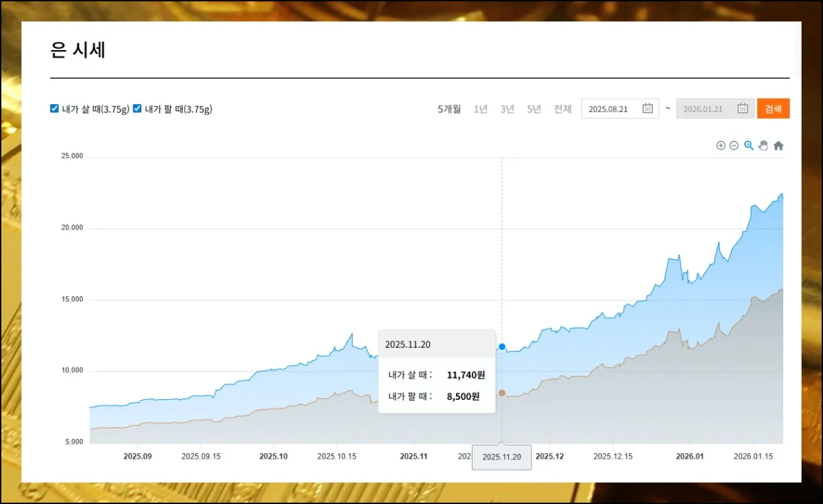Select the magnifier selection zoom tool
Viewport: 823px width, 504px height.
(749, 145)
